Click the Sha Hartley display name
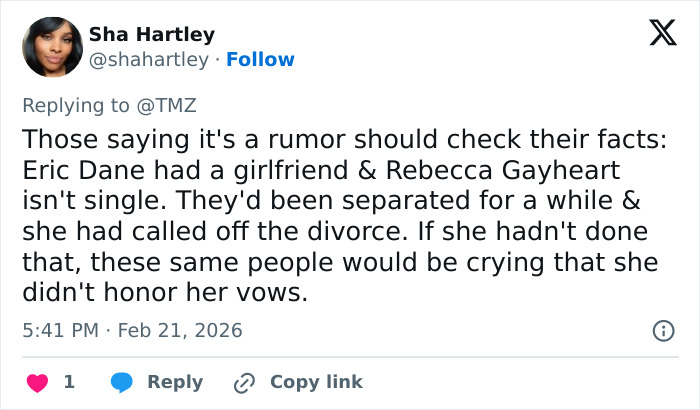This screenshot has height=410, width=700. [x=151, y=34]
